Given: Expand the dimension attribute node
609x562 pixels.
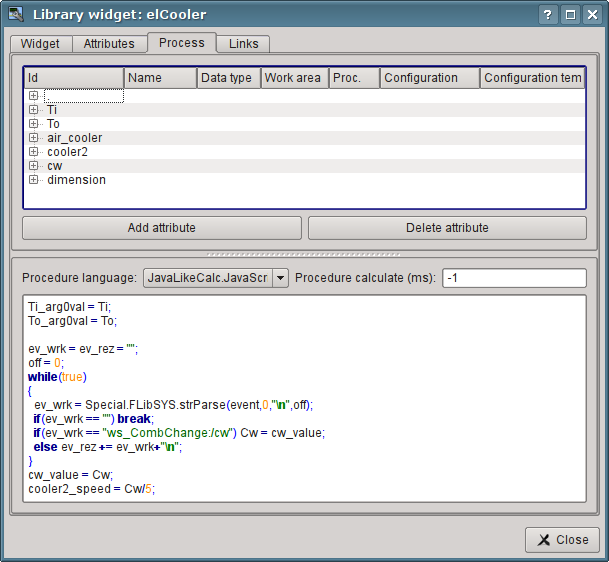Looking at the screenshot, I should 34,180.
